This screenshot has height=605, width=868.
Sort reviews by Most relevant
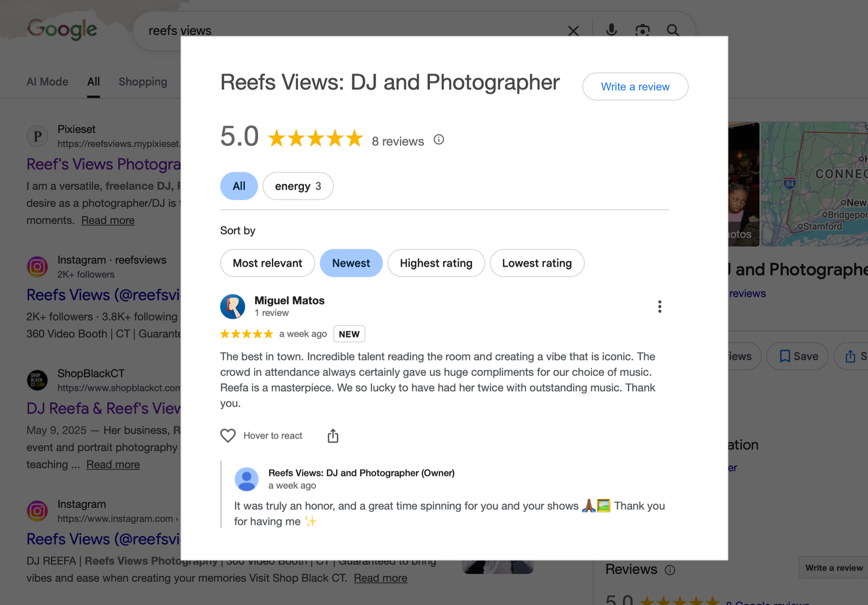(x=267, y=263)
